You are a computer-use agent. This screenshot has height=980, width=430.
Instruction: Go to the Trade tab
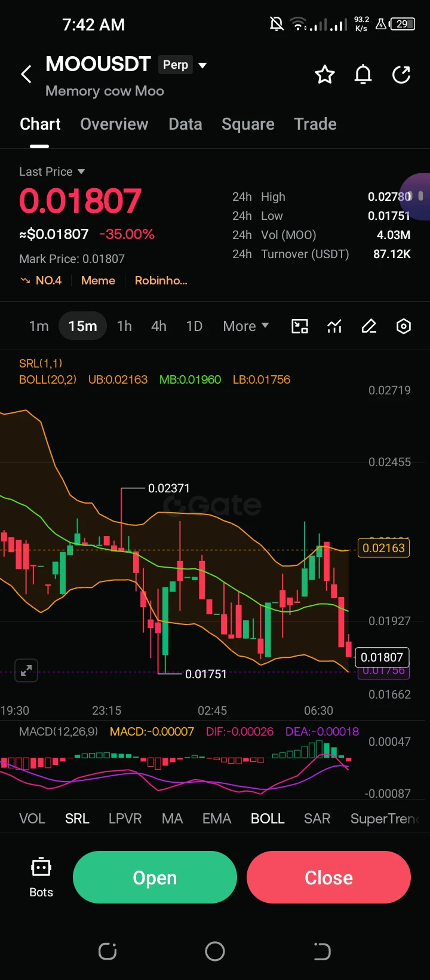315,124
